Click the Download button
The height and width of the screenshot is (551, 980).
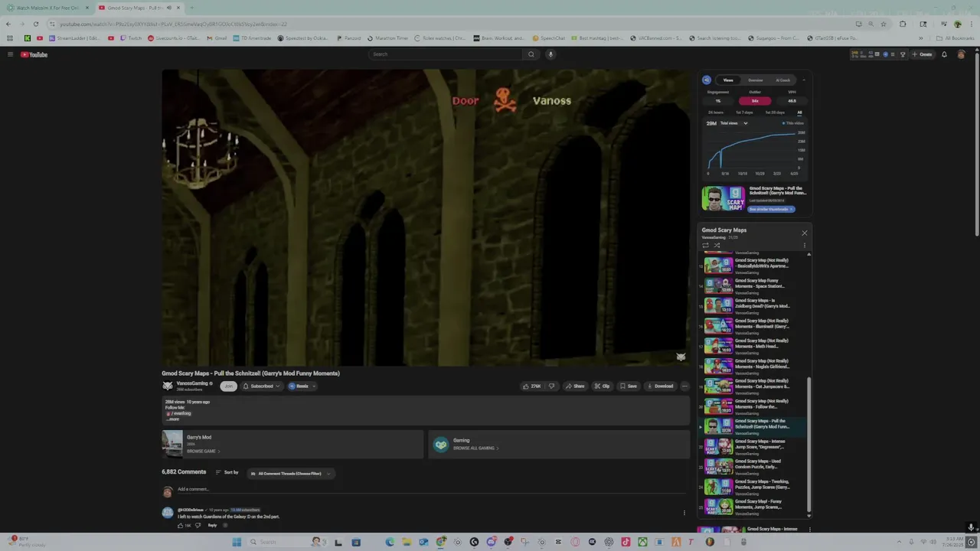(x=660, y=386)
